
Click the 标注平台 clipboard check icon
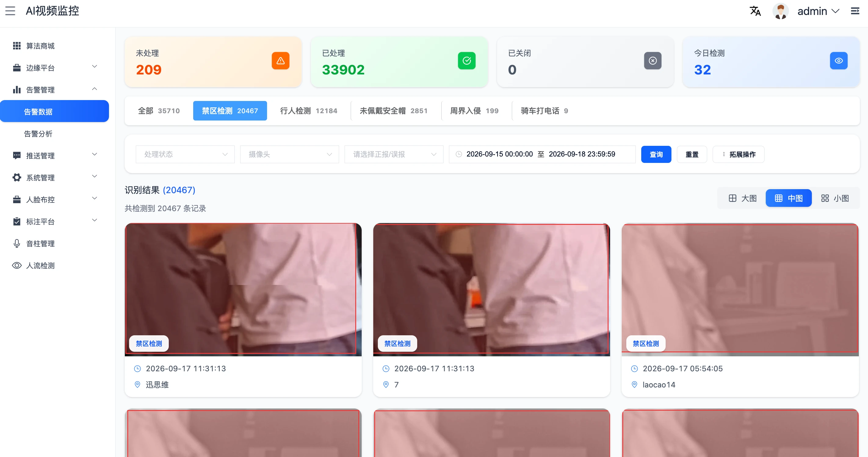pyautogui.click(x=16, y=221)
